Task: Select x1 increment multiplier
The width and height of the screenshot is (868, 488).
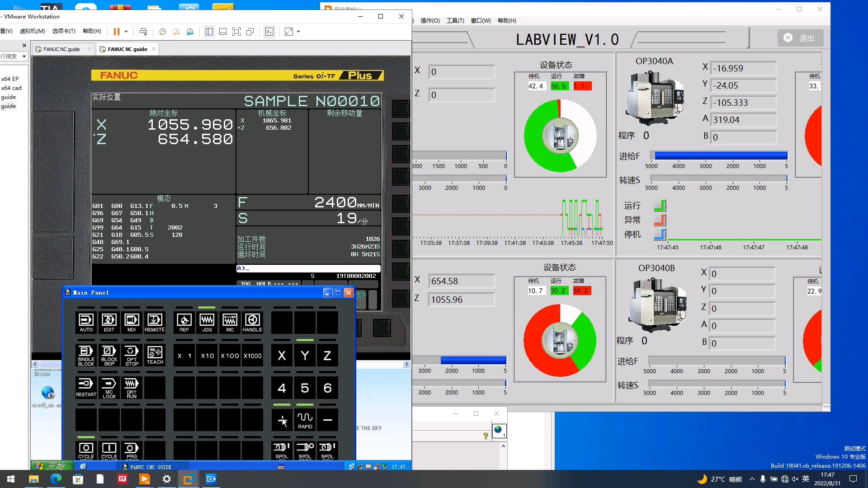Action: tap(184, 355)
